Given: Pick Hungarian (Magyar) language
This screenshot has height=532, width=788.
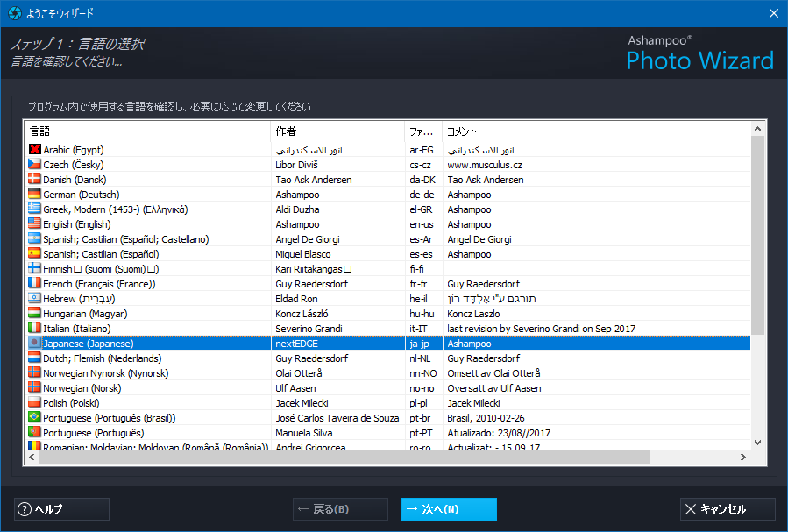Looking at the screenshot, I should point(387,314).
